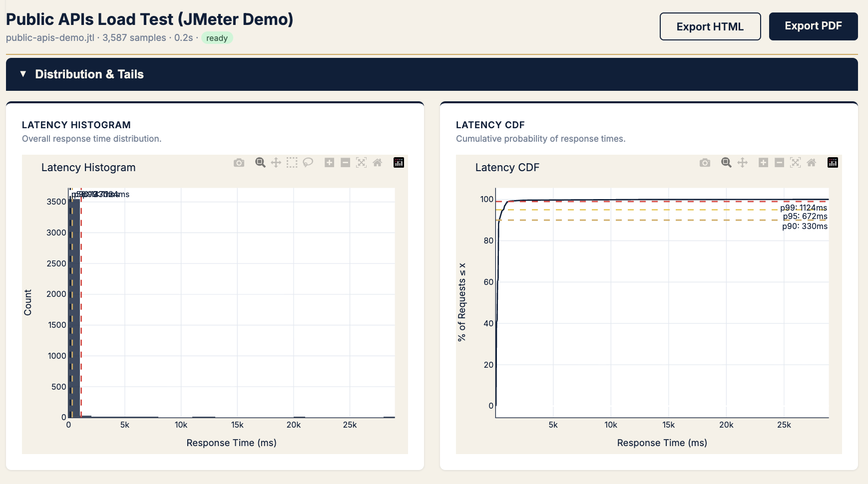Viewport: 868px width, 484px height.
Task: Click the 'LATENCY HISTOGRAM' card heading
Action: (76, 125)
